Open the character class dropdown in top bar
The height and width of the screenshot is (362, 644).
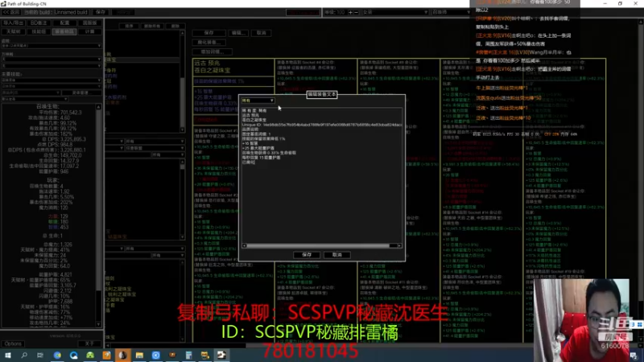(x=395, y=12)
